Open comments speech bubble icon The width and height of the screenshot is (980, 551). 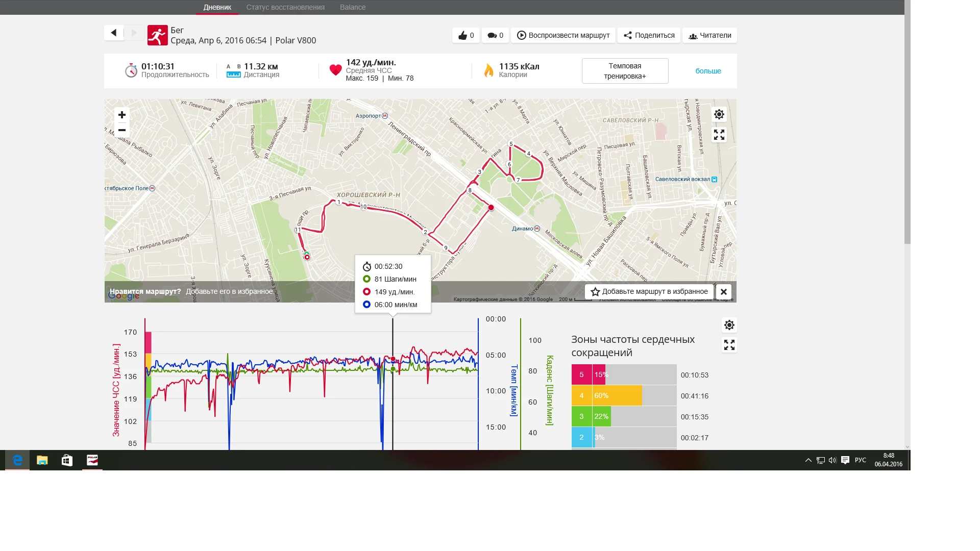point(492,35)
